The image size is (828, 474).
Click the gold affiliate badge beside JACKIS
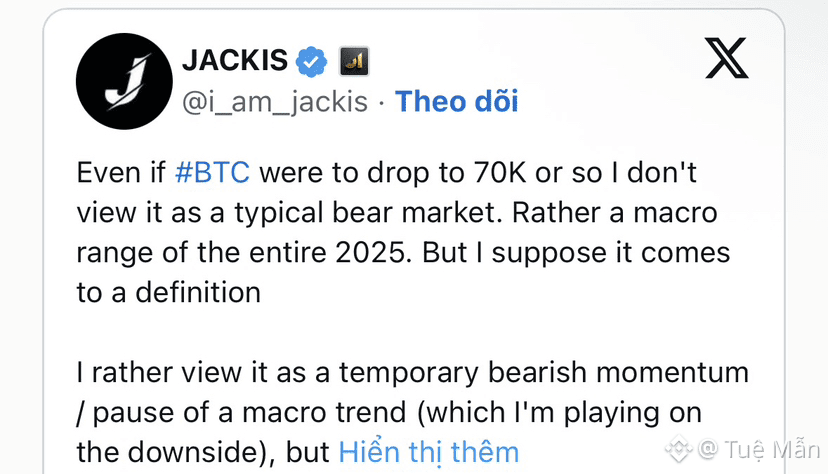tap(354, 61)
